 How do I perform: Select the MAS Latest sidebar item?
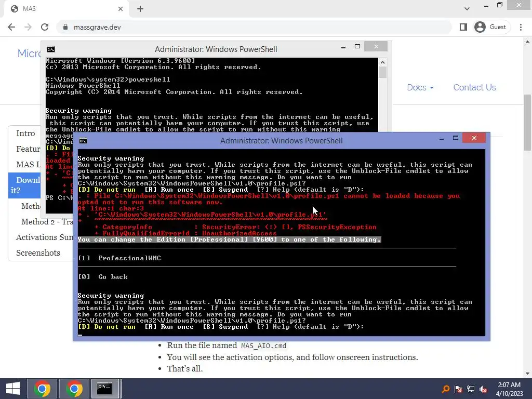pos(28,165)
